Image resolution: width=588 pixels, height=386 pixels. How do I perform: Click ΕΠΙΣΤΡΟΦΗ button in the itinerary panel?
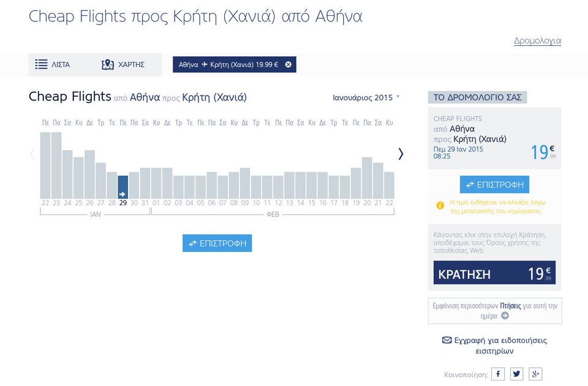pos(494,184)
